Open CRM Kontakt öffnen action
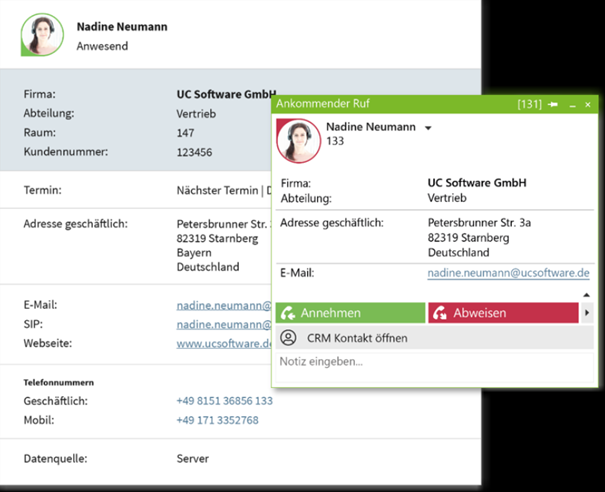605x492 pixels. pyautogui.click(x=435, y=338)
